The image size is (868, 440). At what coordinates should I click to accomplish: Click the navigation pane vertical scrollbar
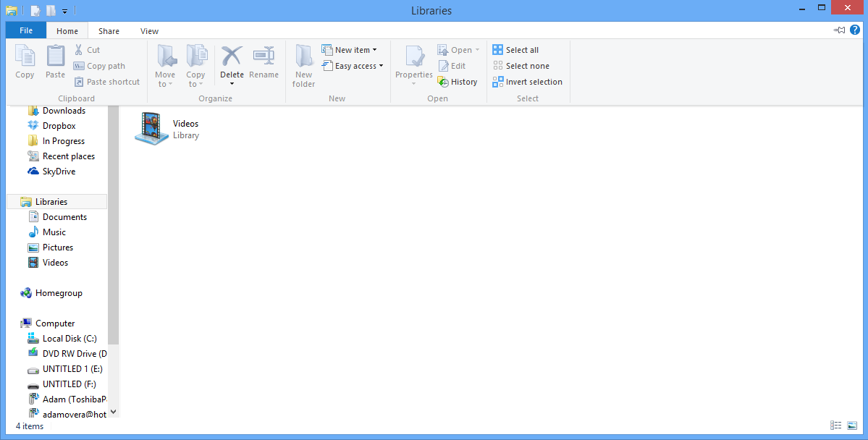pos(113,225)
